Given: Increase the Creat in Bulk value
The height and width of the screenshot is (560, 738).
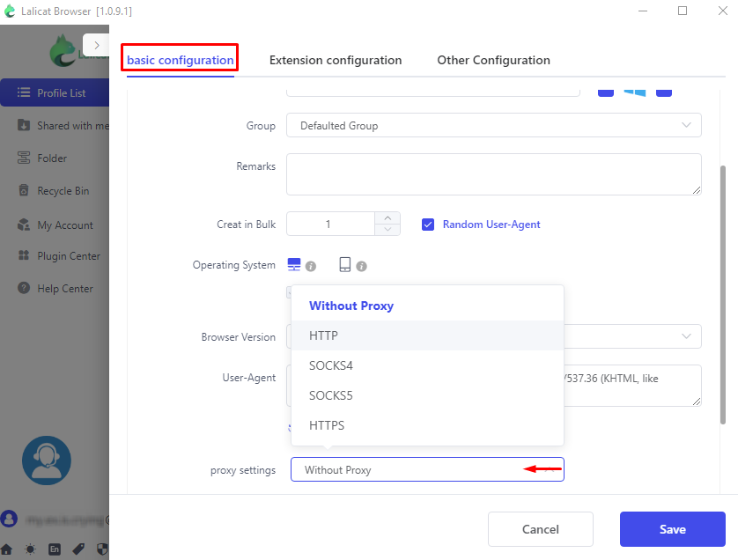Looking at the screenshot, I should (387, 218).
